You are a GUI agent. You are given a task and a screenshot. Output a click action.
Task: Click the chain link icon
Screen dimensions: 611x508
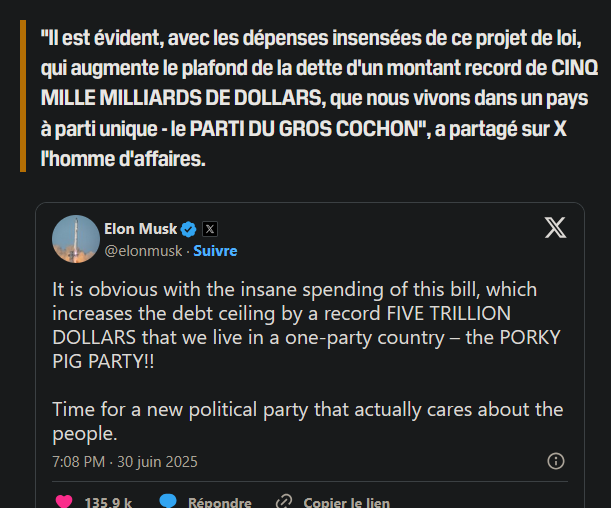(284, 501)
